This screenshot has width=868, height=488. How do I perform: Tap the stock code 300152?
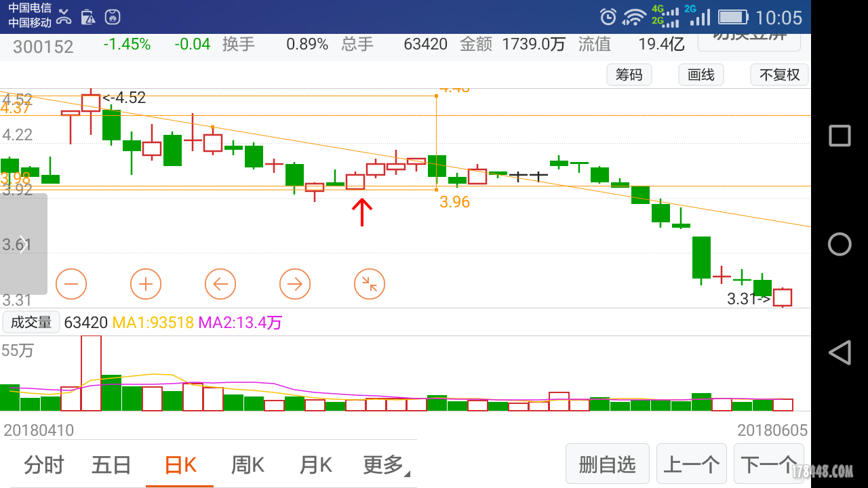(43, 46)
